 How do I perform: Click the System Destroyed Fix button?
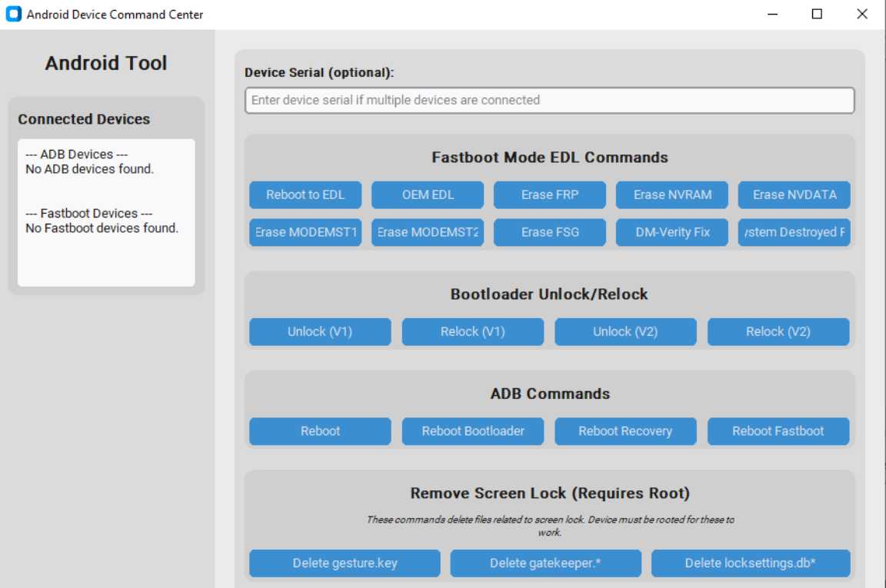(x=793, y=232)
